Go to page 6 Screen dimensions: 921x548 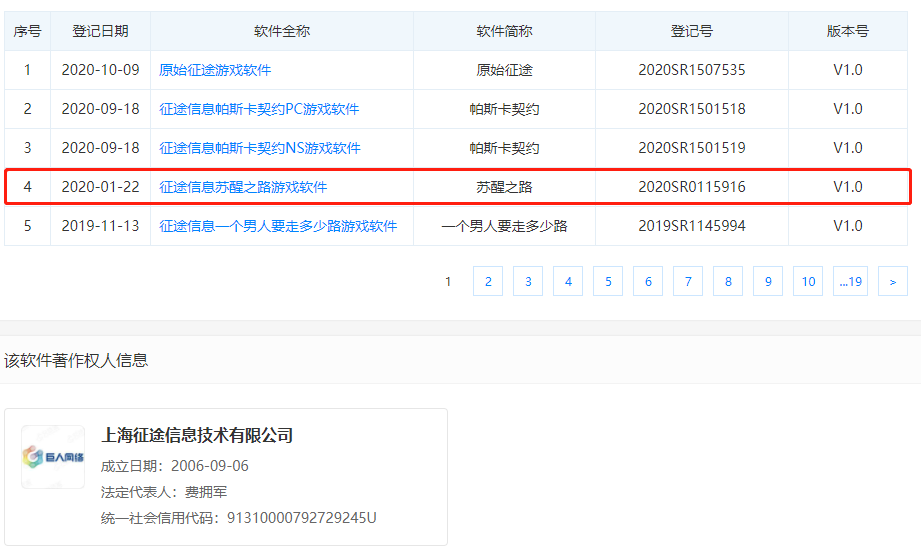pyautogui.click(x=648, y=281)
